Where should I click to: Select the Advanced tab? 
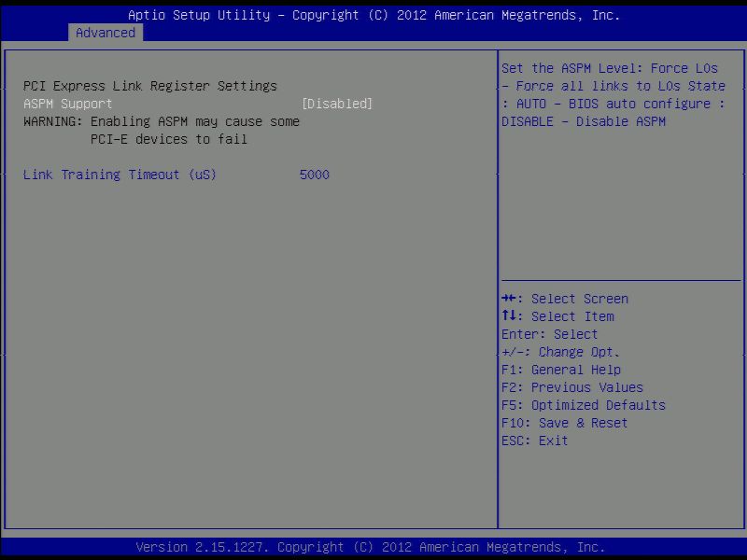pyautogui.click(x=106, y=33)
